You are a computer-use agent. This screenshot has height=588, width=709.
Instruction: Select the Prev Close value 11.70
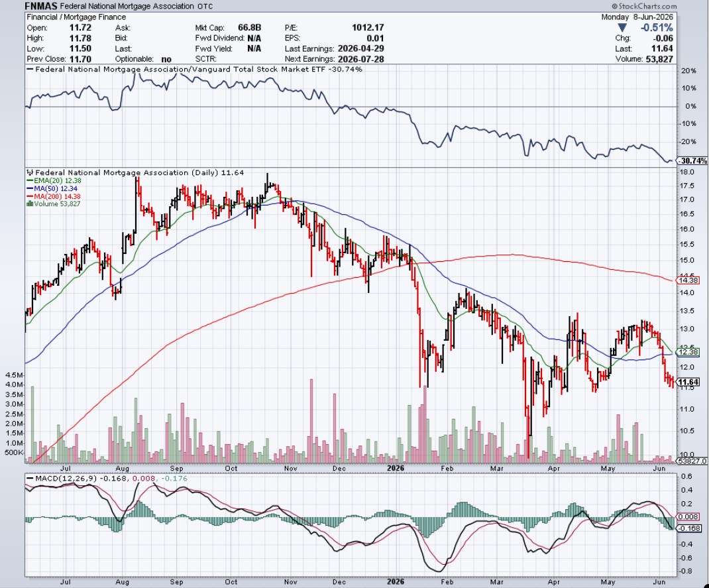point(80,59)
